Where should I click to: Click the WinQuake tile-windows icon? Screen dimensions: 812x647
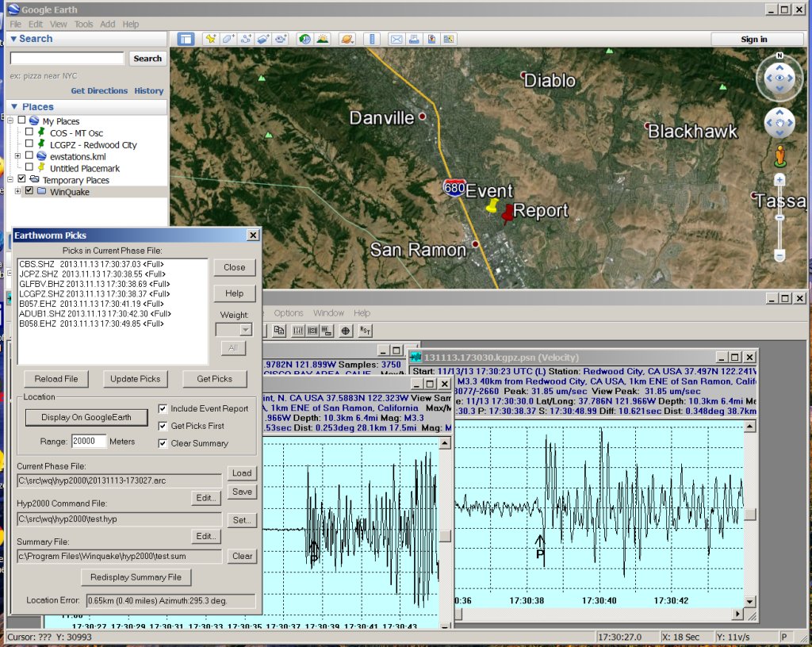tap(312, 330)
